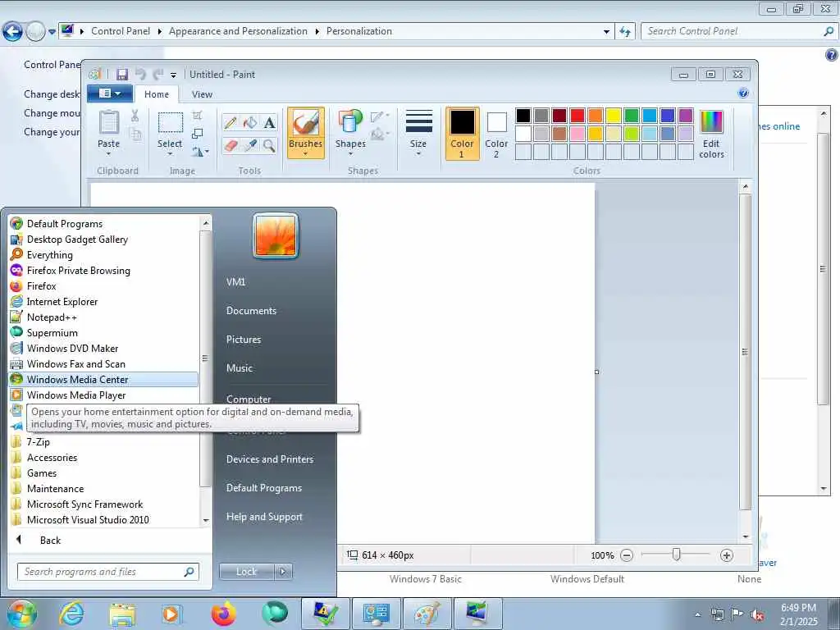Image resolution: width=840 pixels, height=630 pixels.
Task: Select the Pencil tool in Paint
Action: 231,123
